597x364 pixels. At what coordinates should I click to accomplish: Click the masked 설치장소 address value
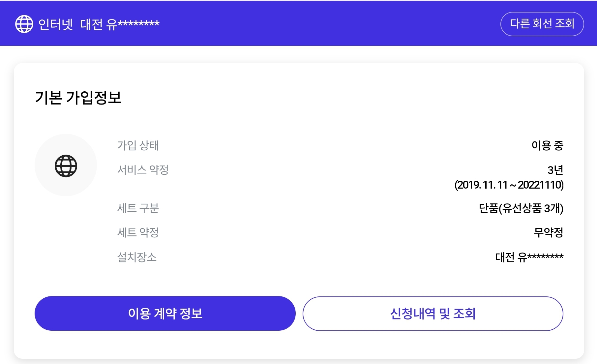pyautogui.click(x=529, y=257)
